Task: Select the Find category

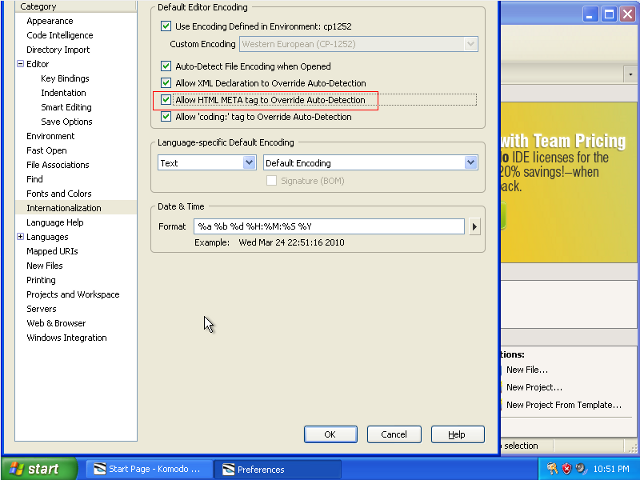Action: [35, 179]
